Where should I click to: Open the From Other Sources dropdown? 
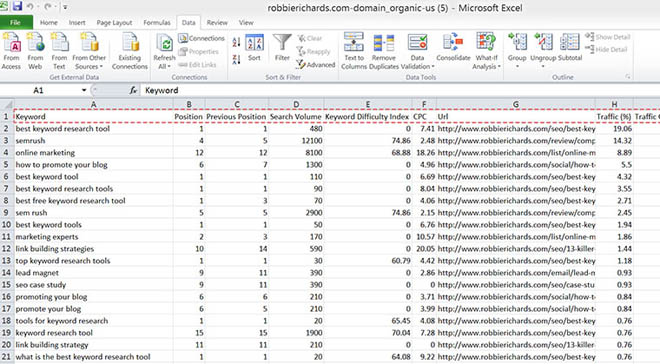(89, 50)
